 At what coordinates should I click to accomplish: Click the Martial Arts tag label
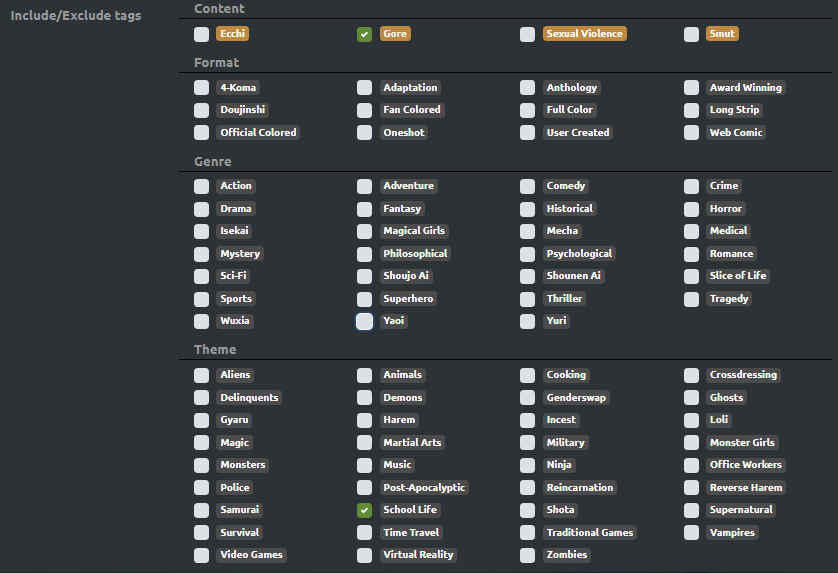(412, 443)
